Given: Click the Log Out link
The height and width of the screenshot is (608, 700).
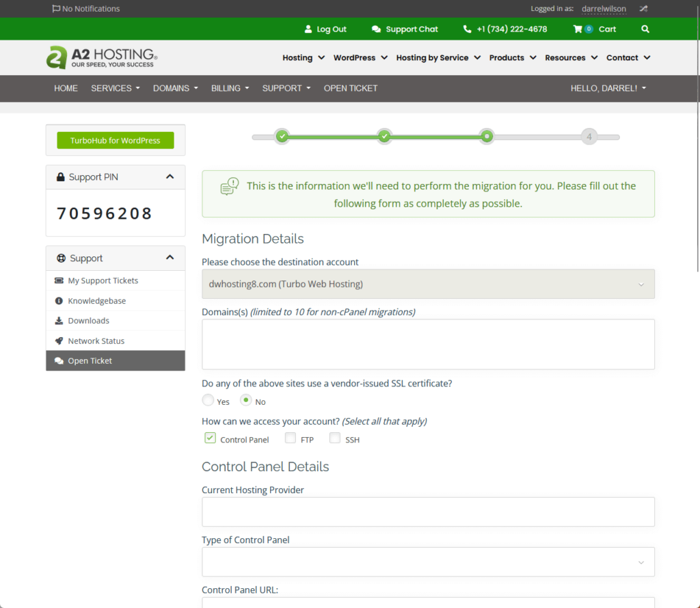Looking at the screenshot, I should tap(332, 29).
